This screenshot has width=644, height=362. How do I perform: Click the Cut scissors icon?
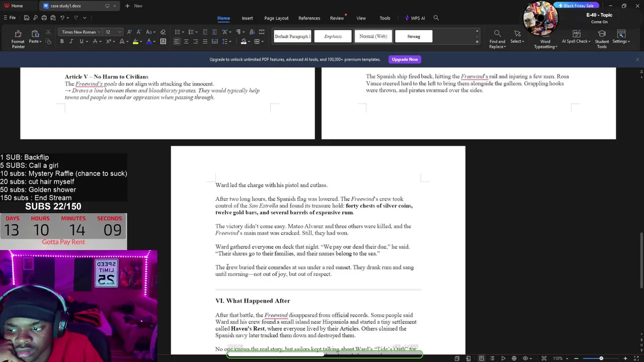(48, 32)
